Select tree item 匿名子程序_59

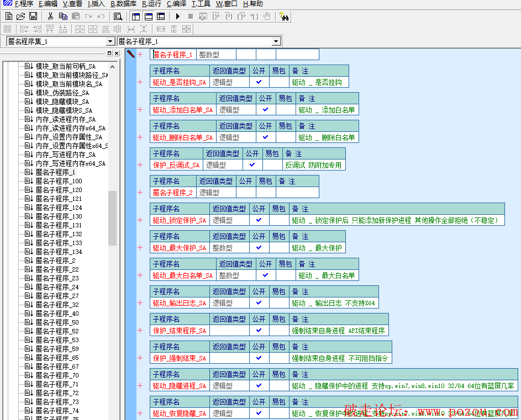(x=57, y=349)
